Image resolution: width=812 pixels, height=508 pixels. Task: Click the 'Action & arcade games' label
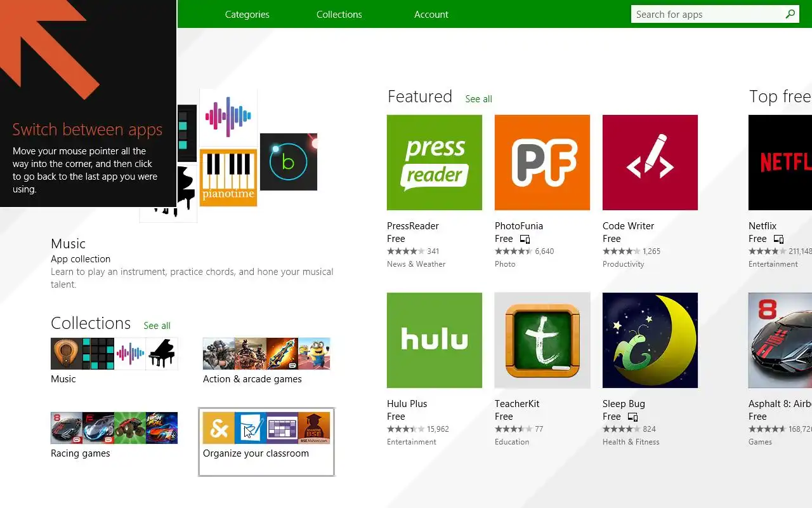point(252,379)
